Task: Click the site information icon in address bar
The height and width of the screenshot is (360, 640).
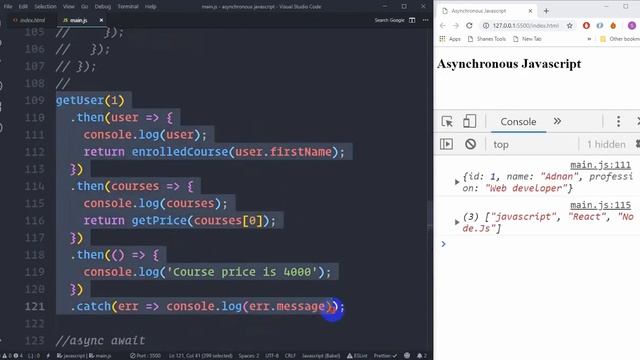Action: tap(486, 25)
